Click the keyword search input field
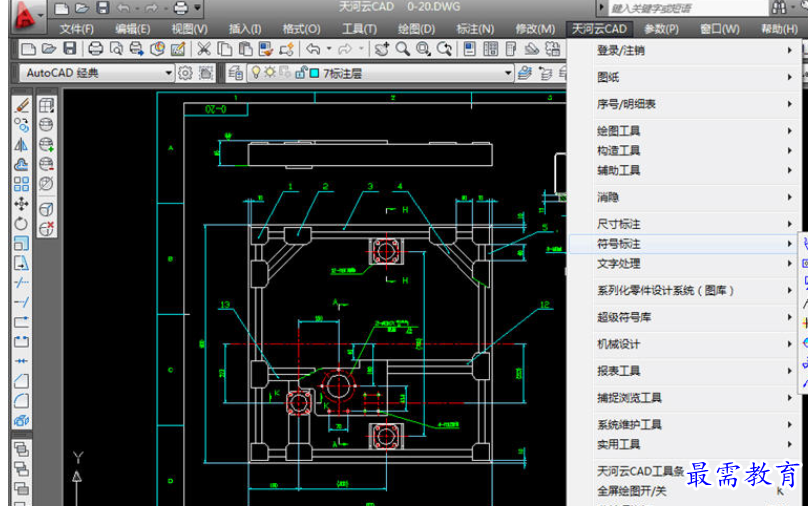Viewport: 808px width, 506px height. click(688, 8)
